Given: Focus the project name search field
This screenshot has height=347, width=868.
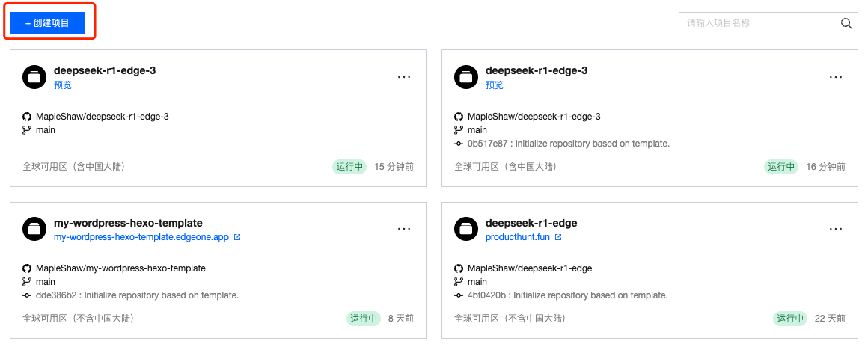Looking at the screenshot, I should (757, 23).
